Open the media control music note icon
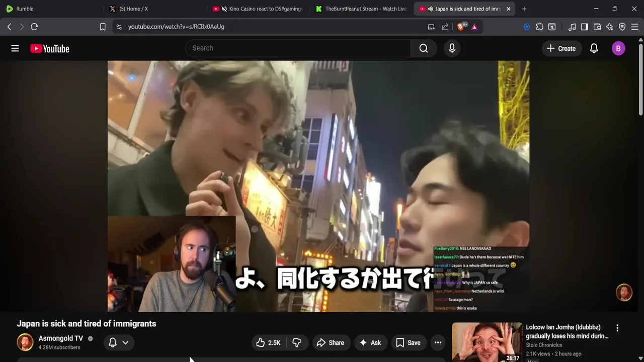The width and height of the screenshot is (644, 362). tap(572, 27)
